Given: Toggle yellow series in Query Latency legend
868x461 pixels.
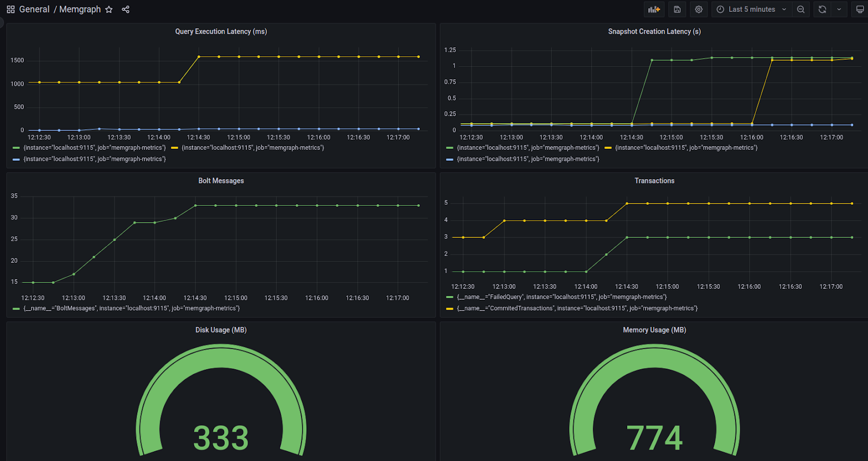Looking at the screenshot, I should 253,148.
